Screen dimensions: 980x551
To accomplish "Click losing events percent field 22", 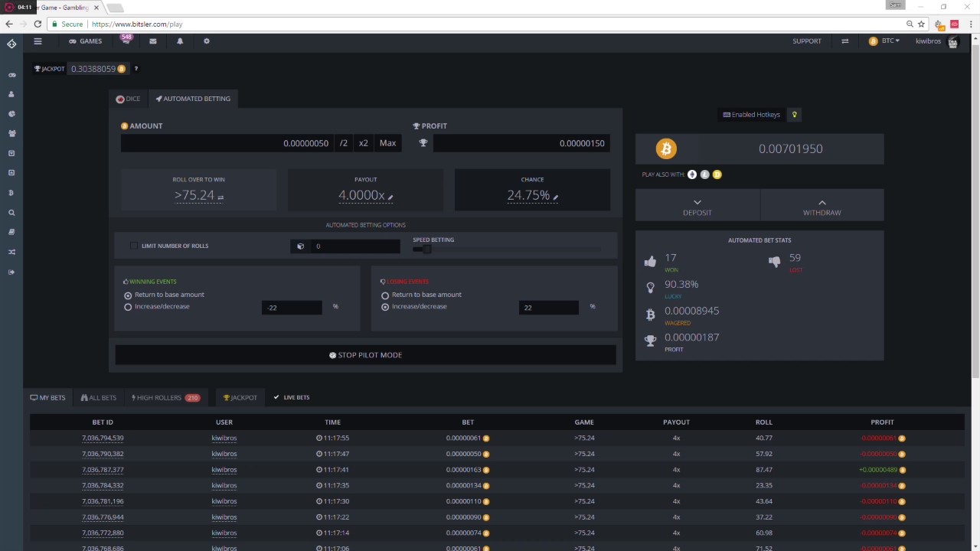I will pyautogui.click(x=549, y=307).
